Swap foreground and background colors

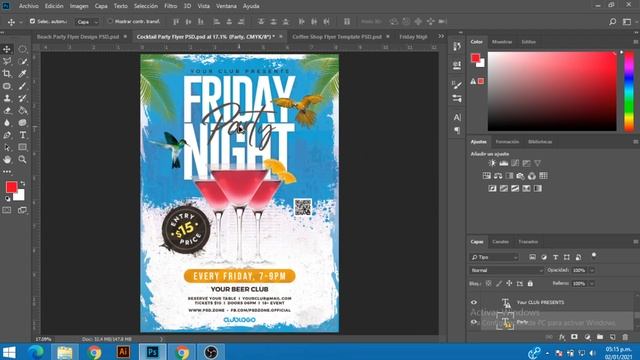pyautogui.click(x=23, y=183)
